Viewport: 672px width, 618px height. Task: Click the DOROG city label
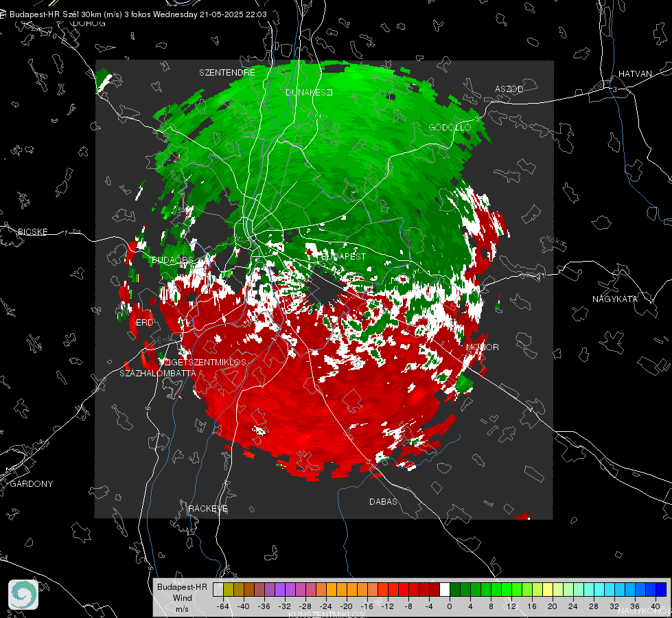(x=89, y=23)
